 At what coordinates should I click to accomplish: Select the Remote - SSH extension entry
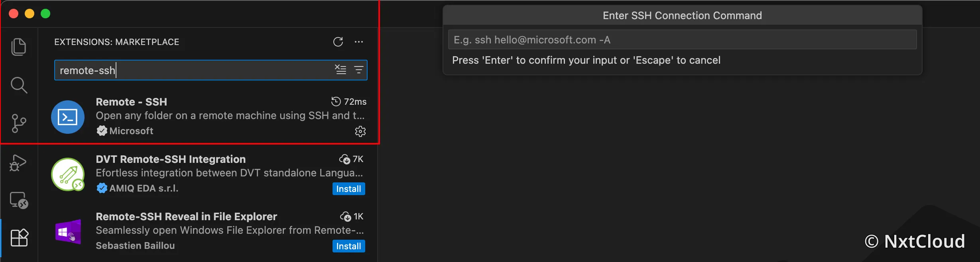pos(208,116)
